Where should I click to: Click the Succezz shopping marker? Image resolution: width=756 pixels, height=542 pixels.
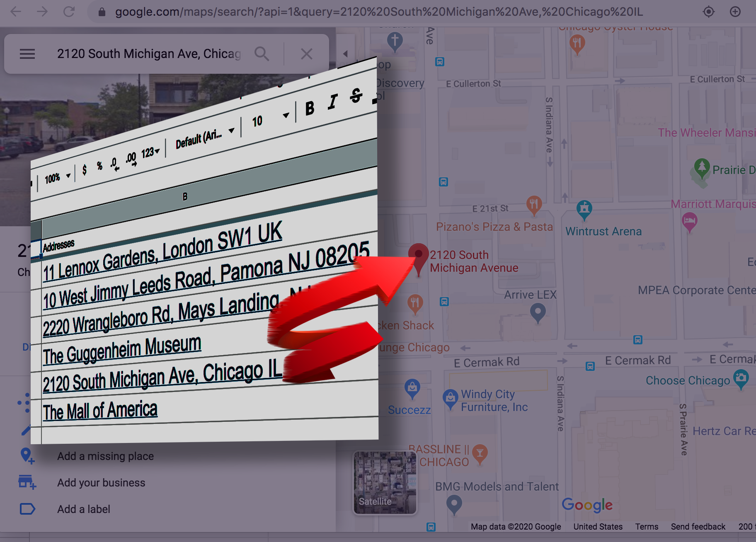(x=412, y=388)
